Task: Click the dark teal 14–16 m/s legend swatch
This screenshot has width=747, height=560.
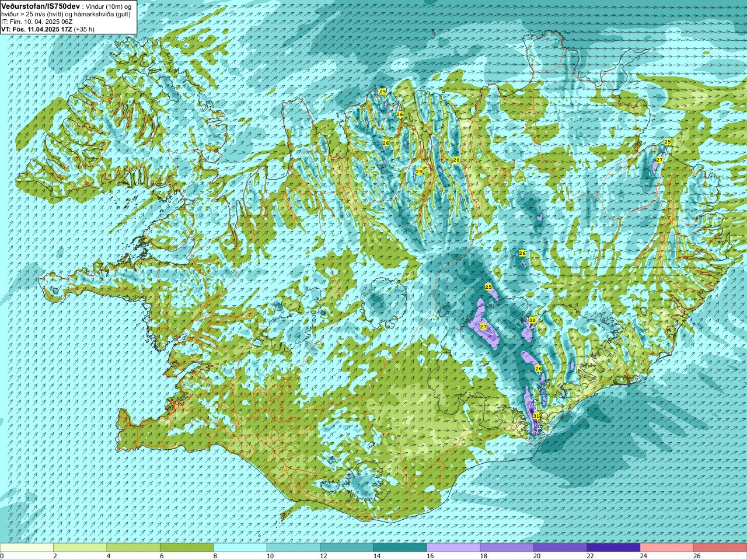Action: click(400, 548)
